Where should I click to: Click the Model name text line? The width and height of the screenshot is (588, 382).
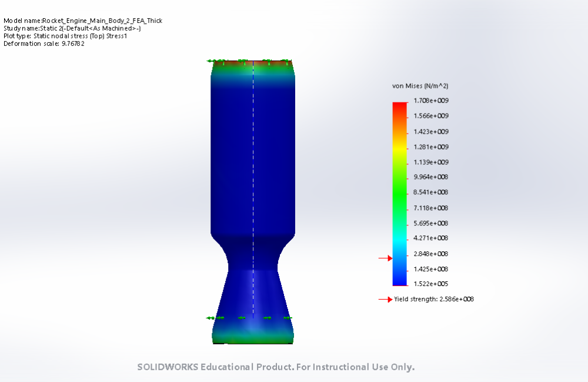[83, 21]
